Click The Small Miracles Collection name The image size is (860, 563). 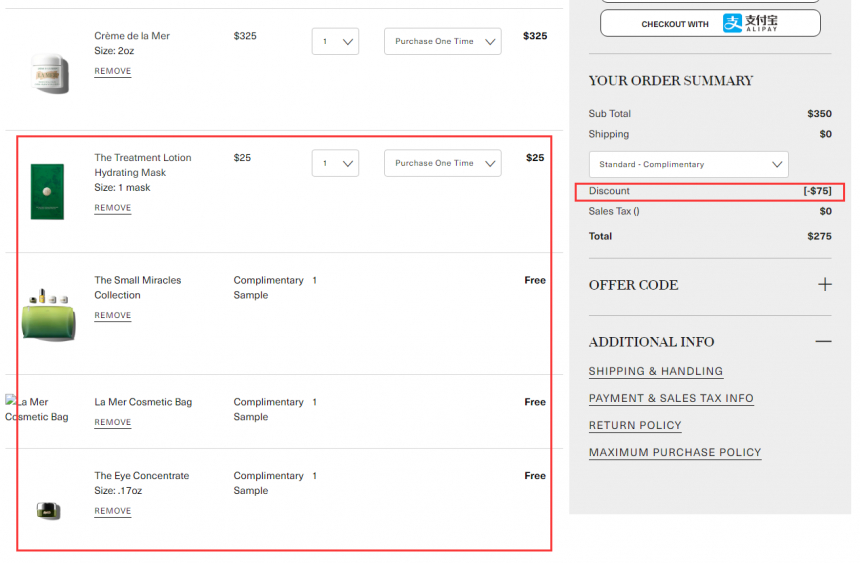click(x=138, y=288)
